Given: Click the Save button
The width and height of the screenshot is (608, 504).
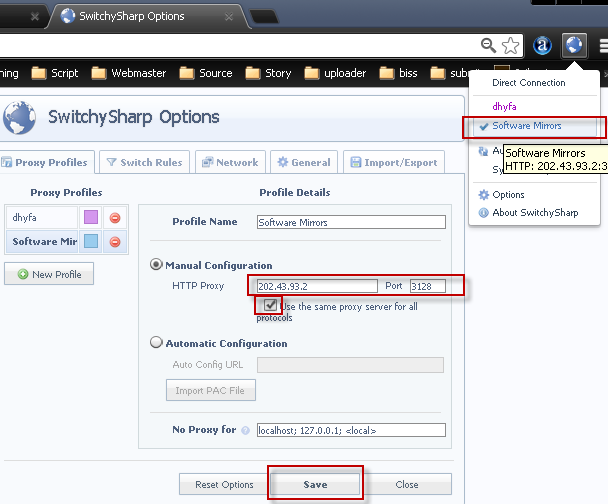Looking at the screenshot, I should pyautogui.click(x=315, y=484).
